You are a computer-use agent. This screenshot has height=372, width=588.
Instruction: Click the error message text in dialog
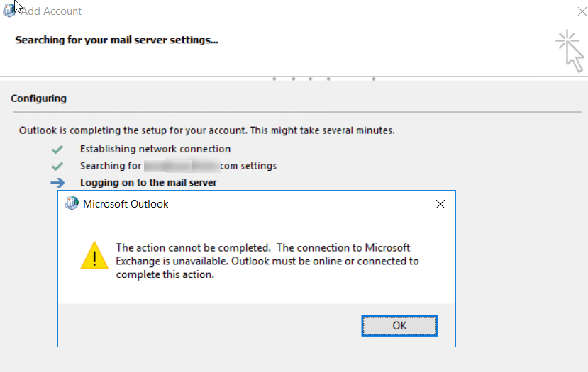click(267, 261)
